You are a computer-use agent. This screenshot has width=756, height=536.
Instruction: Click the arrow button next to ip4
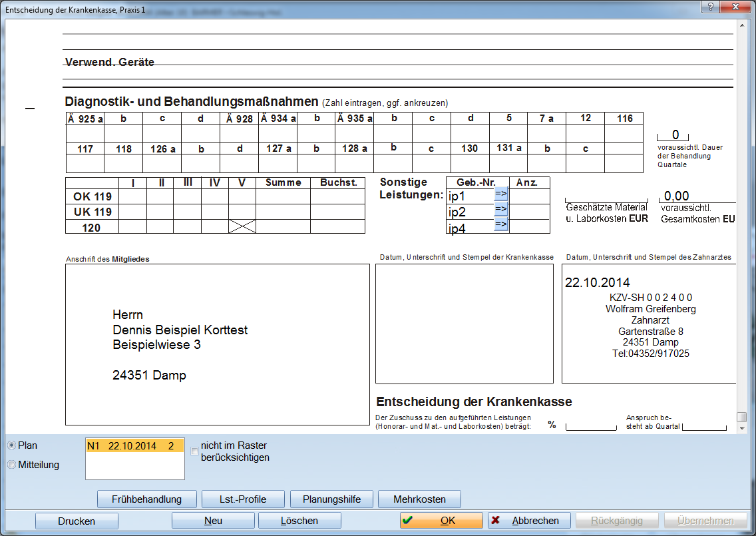pos(501,225)
